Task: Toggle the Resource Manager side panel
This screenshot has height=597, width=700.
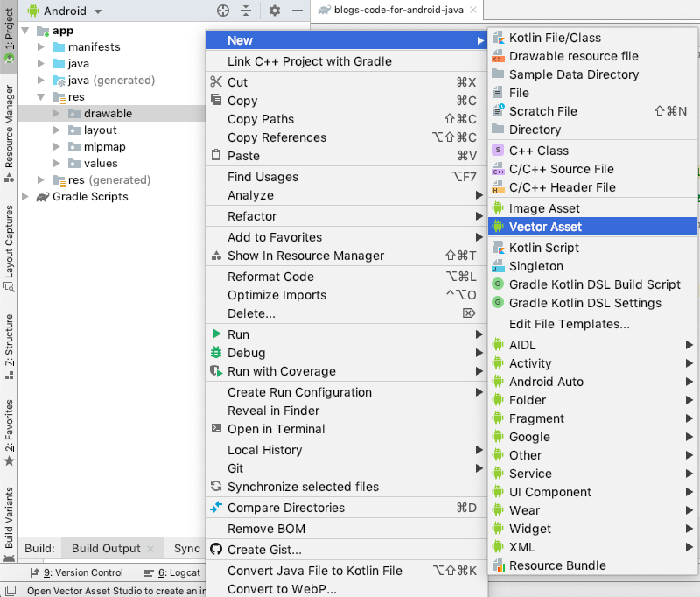Action: click(x=9, y=133)
